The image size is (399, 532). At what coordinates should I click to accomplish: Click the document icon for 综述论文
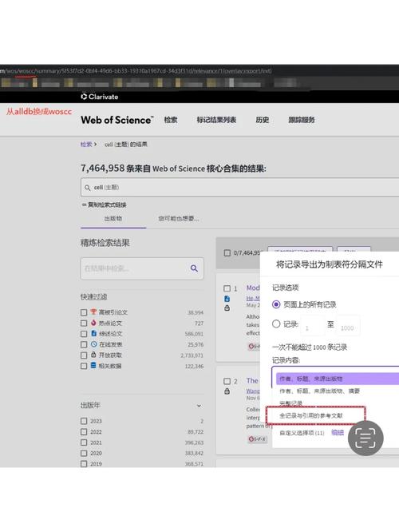[94, 333]
